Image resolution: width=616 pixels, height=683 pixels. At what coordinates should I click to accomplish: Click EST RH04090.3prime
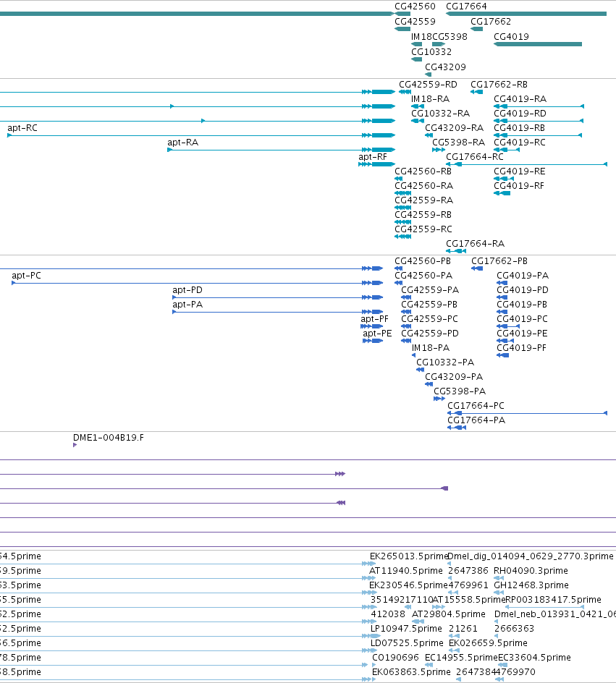pos(530,571)
